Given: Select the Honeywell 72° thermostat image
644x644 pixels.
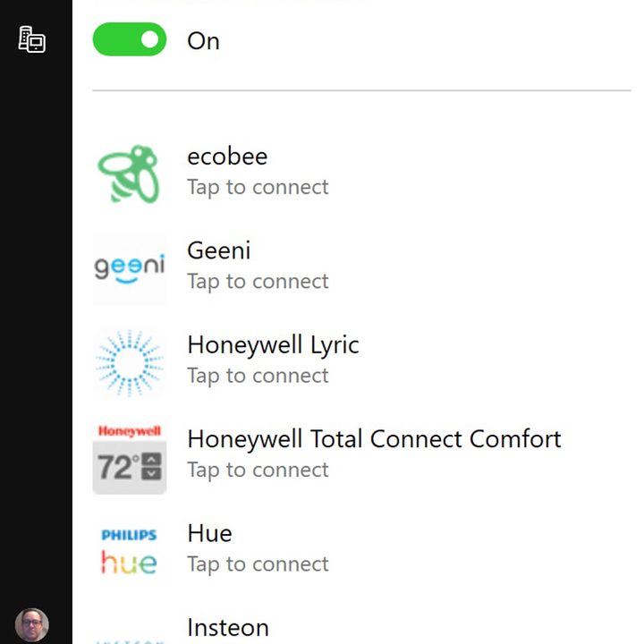Looking at the screenshot, I should point(130,459).
